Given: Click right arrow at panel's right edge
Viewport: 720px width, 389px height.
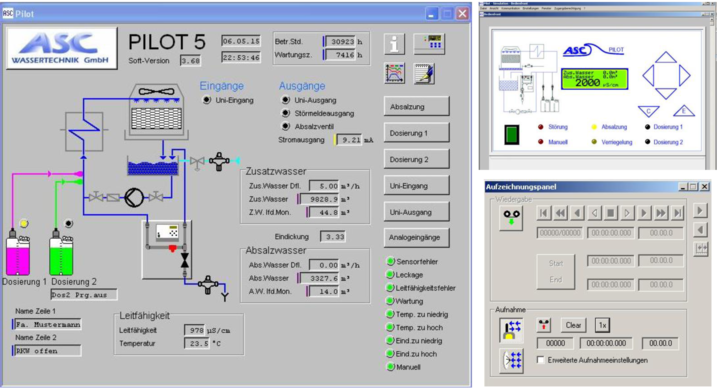Looking at the screenshot, I should [x=700, y=210].
